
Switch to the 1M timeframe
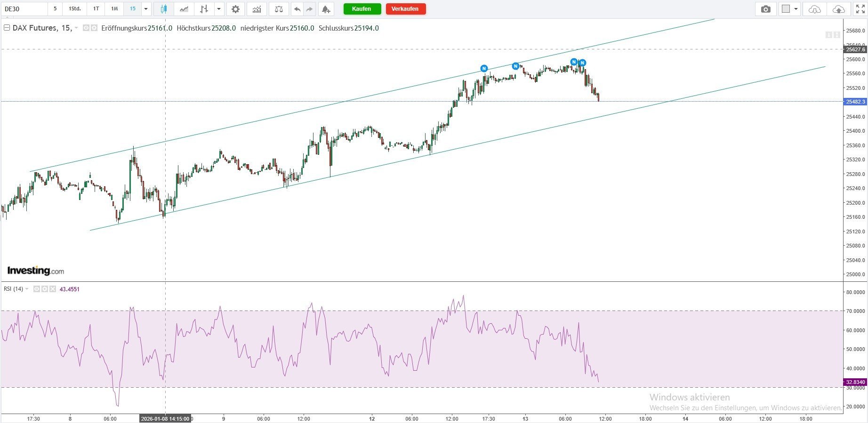114,9
